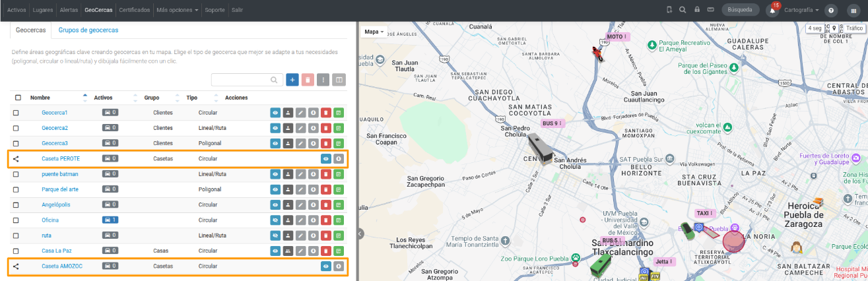Open the gray three-dots options button
868x281 pixels.
point(323,80)
